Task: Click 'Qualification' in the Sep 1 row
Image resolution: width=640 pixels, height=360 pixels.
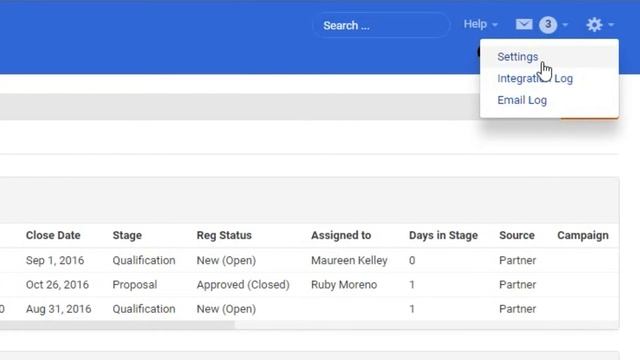Action: (x=144, y=260)
